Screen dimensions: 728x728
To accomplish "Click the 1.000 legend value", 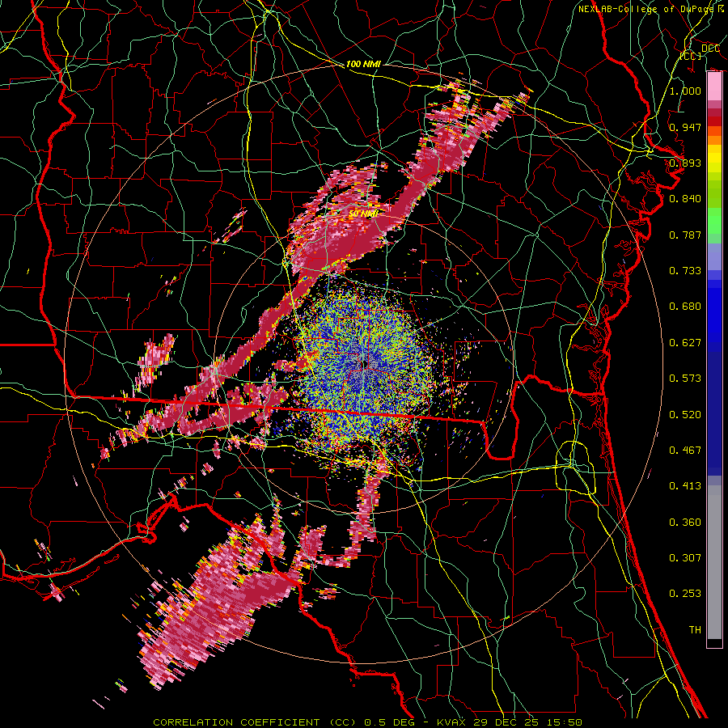I will tap(685, 91).
